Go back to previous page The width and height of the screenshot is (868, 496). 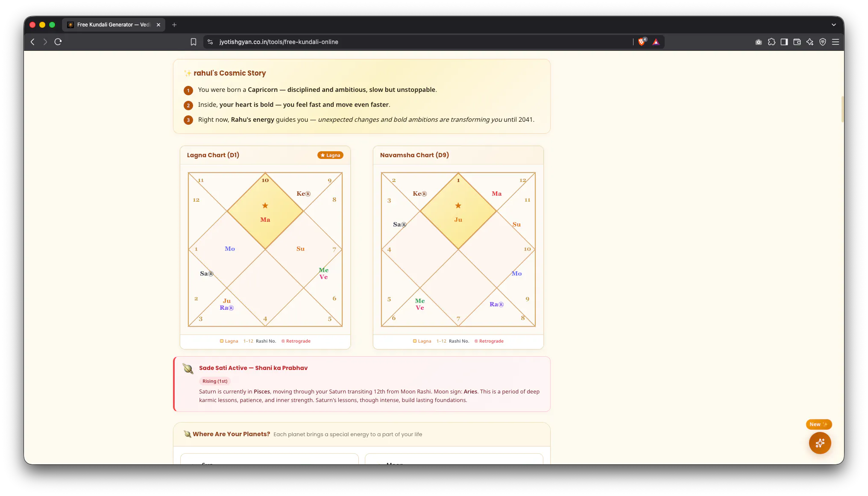pos(32,42)
